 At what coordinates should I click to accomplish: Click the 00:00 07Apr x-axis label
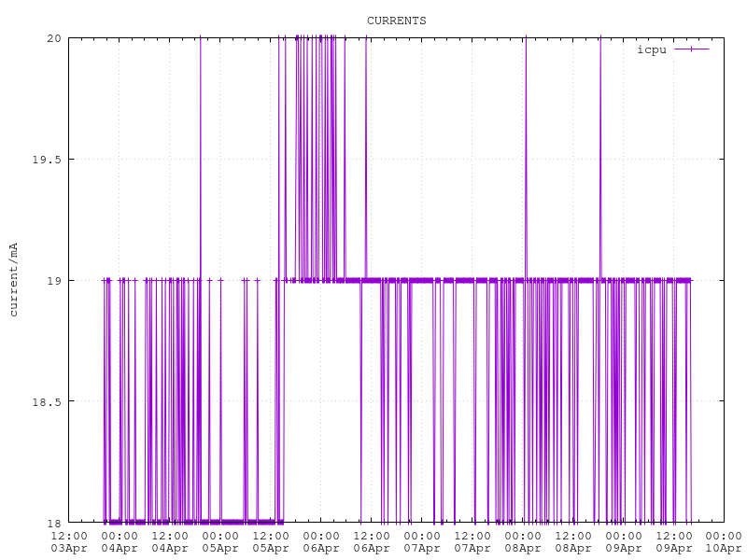click(x=422, y=542)
